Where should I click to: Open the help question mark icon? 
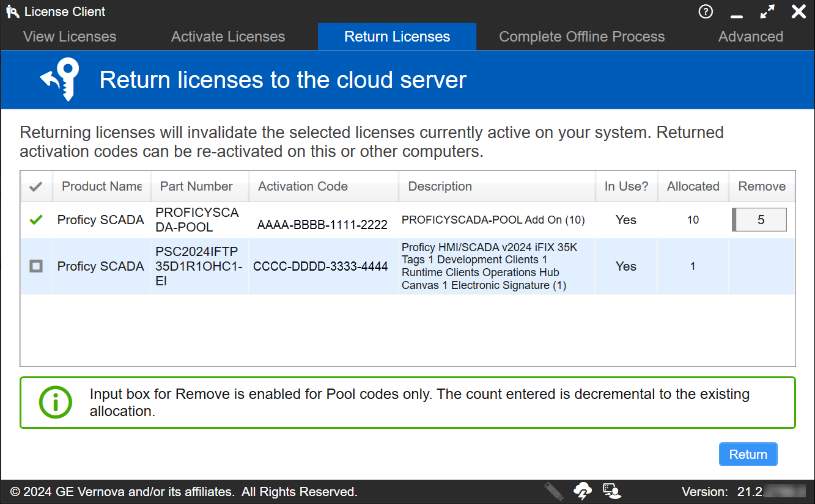[706, 12]
